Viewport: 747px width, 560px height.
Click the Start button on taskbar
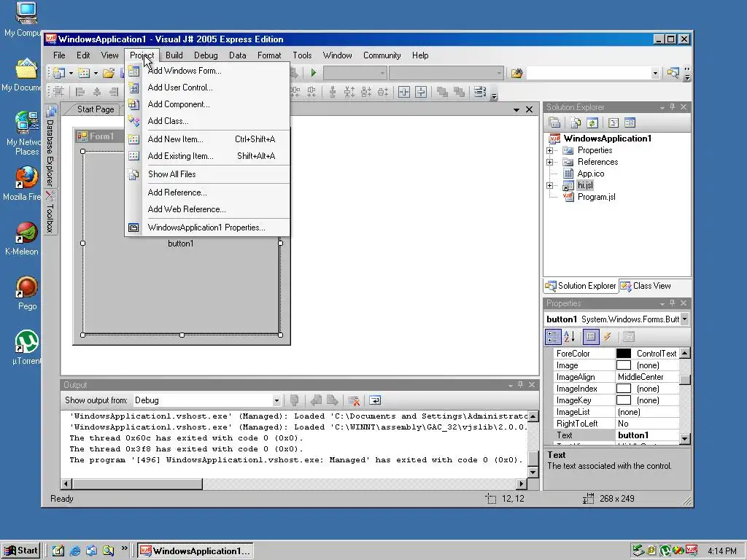point(21,551)
